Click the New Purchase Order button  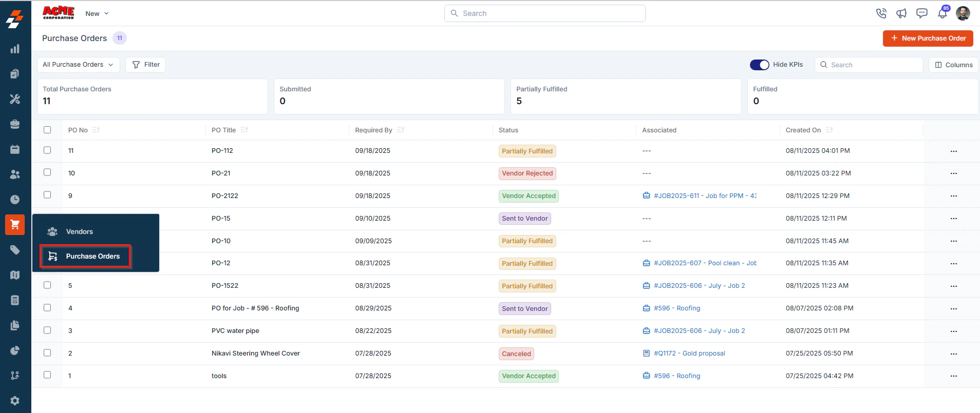tap(928, 38)
